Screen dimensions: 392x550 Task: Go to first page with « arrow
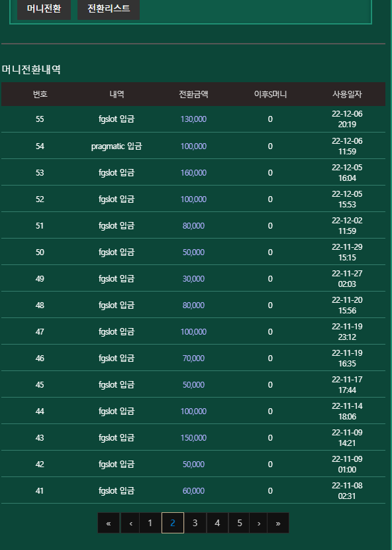click(109, 523)
